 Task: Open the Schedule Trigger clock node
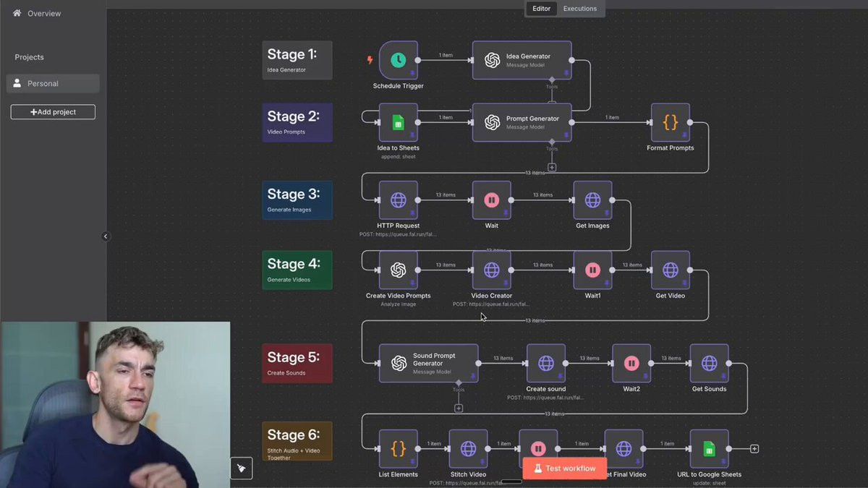click(399, 60)
